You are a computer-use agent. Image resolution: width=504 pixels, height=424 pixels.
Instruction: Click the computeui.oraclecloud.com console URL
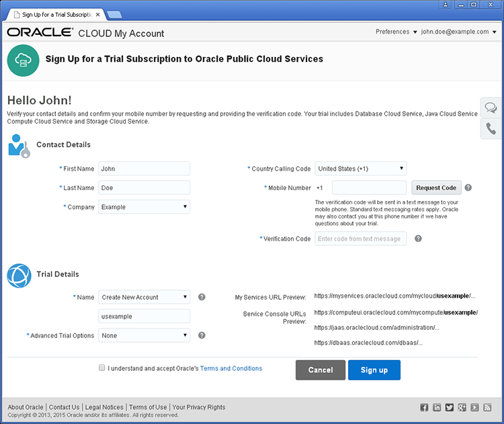(396, 312)
